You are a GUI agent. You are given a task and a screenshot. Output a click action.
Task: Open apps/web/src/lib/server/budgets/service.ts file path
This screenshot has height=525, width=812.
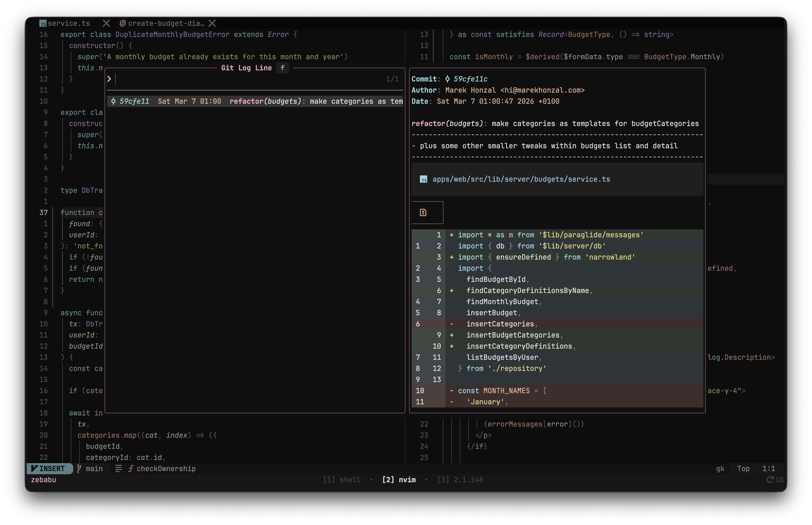pyautogui.click(x=521, y=179)
